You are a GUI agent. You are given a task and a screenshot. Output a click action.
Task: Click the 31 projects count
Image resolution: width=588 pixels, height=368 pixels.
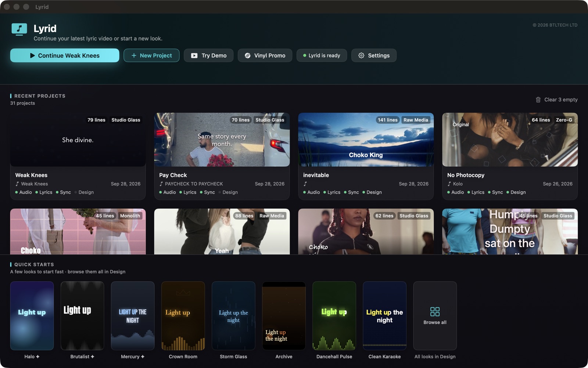[22, 103]
